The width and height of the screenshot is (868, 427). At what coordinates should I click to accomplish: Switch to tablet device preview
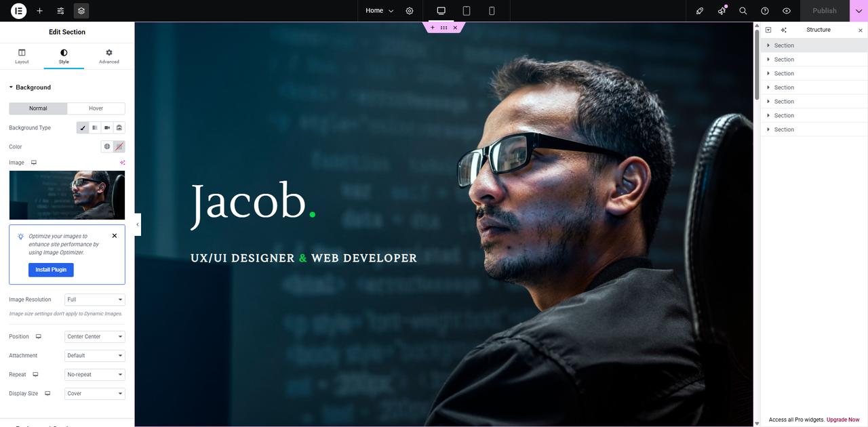[x=467, y=11]
